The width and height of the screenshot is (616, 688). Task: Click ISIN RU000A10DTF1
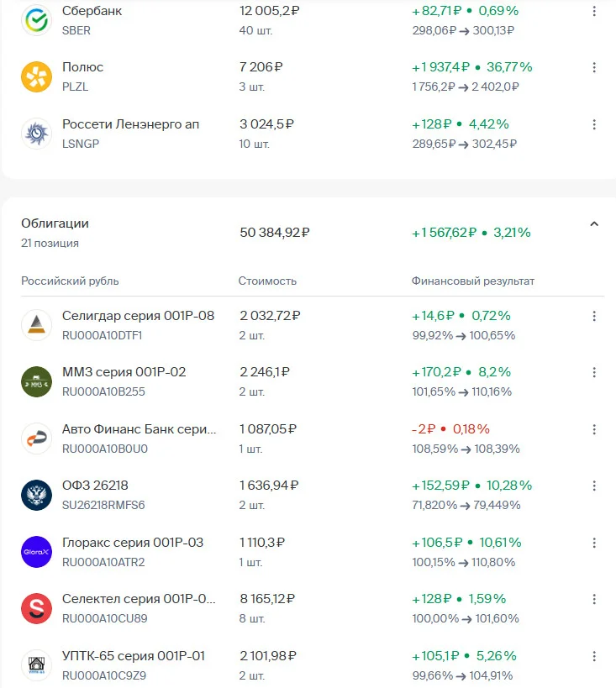tap(102, 336)
